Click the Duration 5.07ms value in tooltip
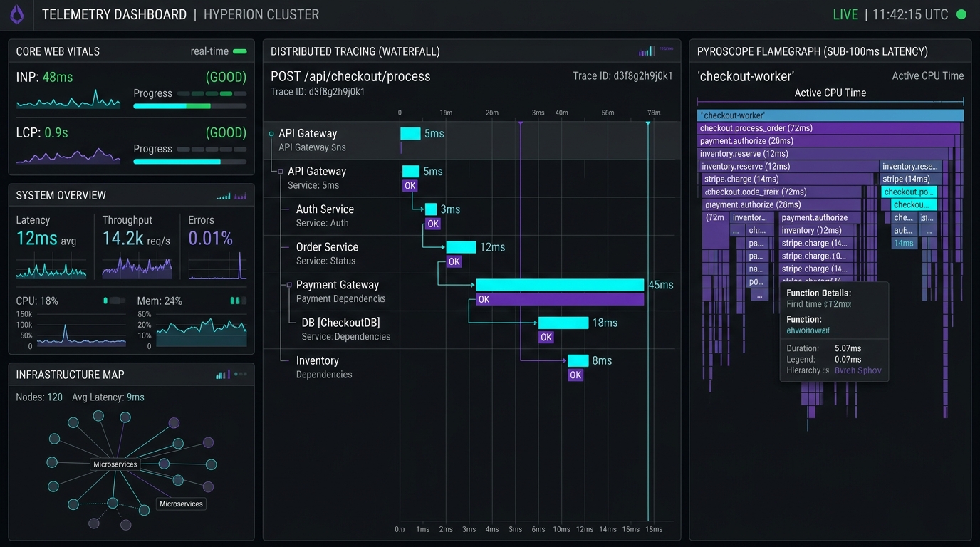 click(848, 349)
